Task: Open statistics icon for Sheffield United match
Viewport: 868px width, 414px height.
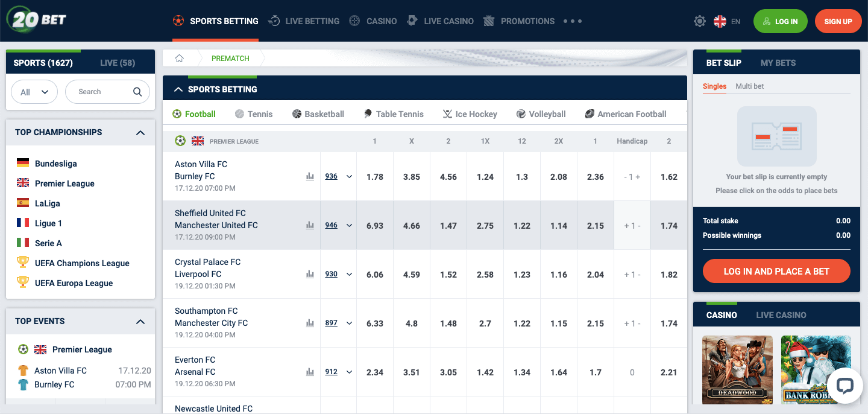Action: (310, 226)
